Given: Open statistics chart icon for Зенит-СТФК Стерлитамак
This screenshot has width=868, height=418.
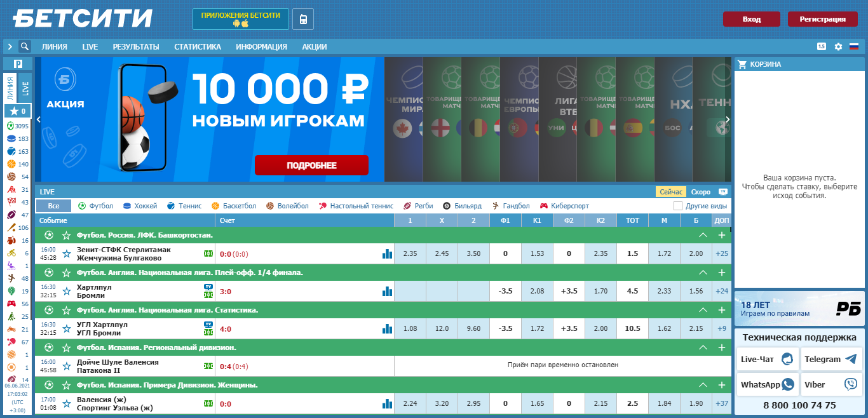Looking at the screenshot, I should click(x=387, y=253).
